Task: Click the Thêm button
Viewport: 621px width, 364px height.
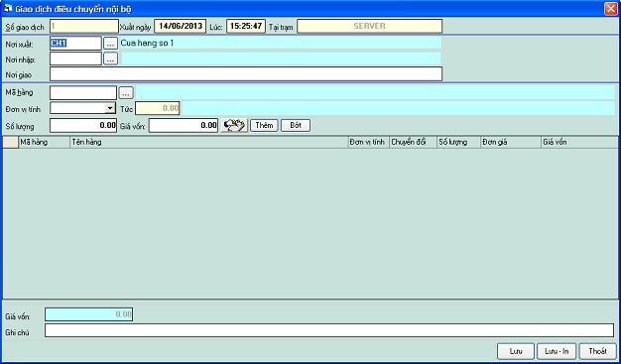Action: pos(264,126)
